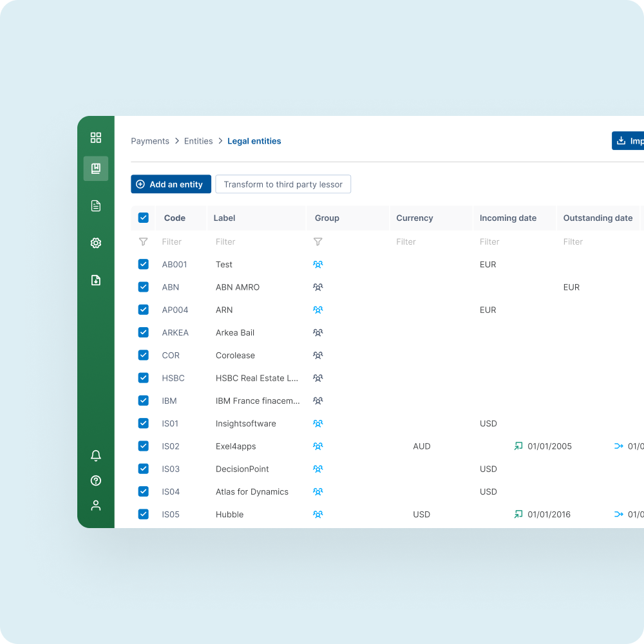Uncheck the IS03 row checkbox

[144, 469]
